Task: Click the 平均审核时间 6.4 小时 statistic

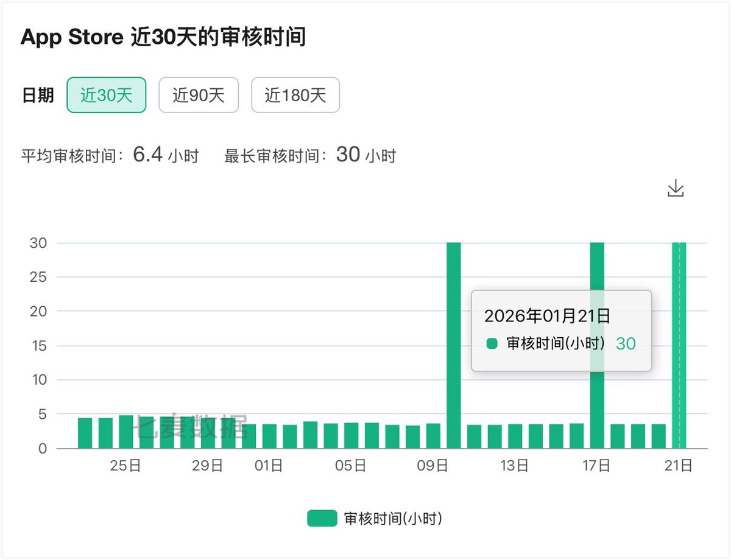Action: 110,156
